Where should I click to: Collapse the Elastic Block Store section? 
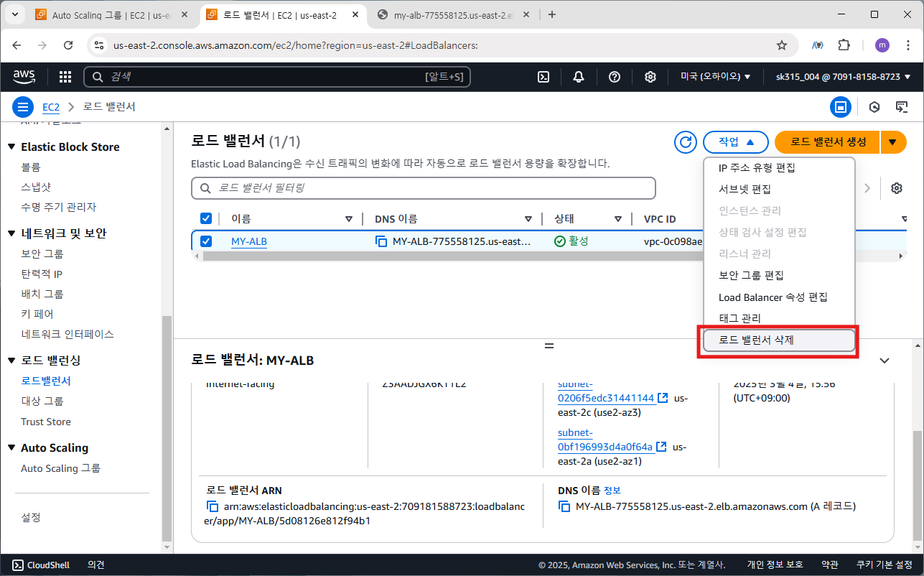click(x=11, y=147)
